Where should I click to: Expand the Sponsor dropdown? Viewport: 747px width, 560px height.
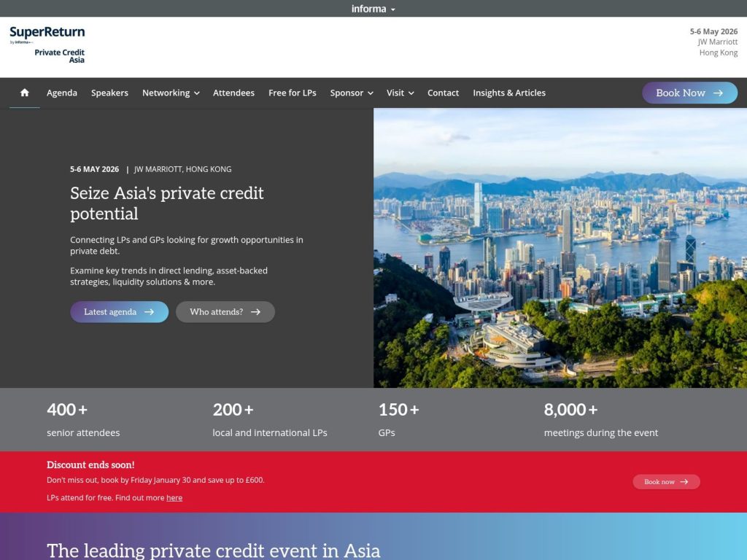coord(351,93)
